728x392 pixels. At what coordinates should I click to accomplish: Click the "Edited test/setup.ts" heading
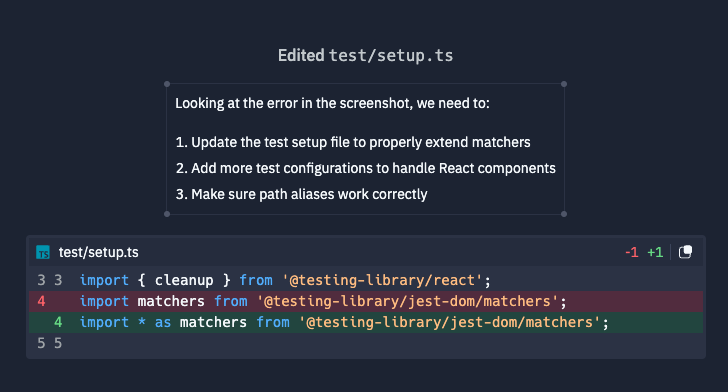point(365,56)
